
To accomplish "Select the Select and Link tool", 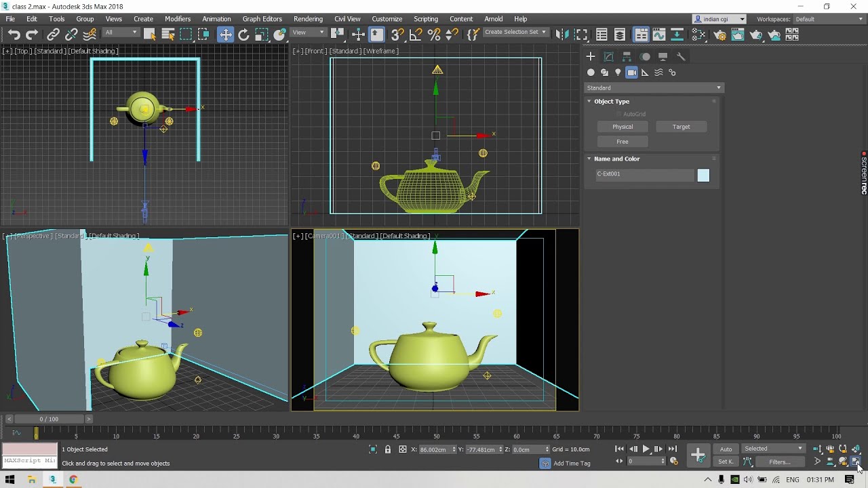I will 53,35.
